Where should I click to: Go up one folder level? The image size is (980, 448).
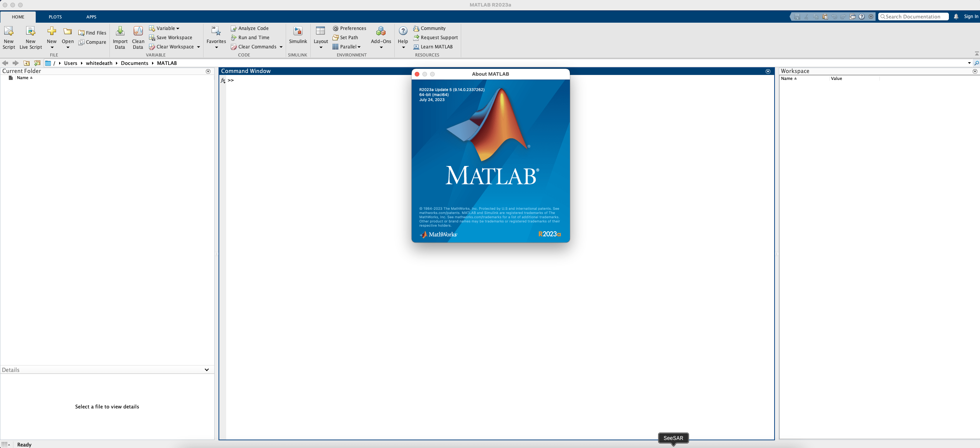26,63
